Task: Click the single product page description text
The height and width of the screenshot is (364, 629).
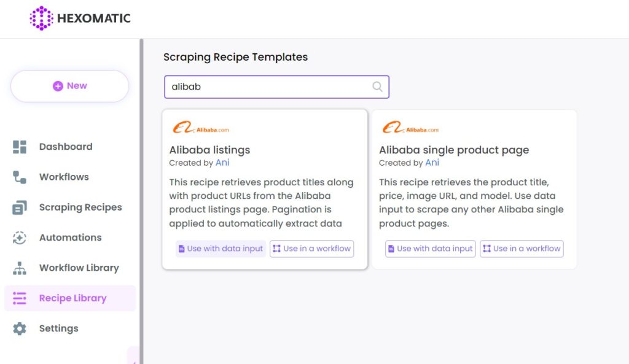Action: point(471,203)
